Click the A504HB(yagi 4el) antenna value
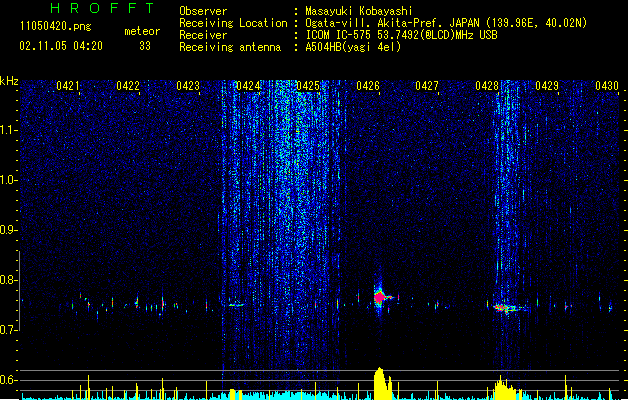The image size is (629, 400). point(353,47)
